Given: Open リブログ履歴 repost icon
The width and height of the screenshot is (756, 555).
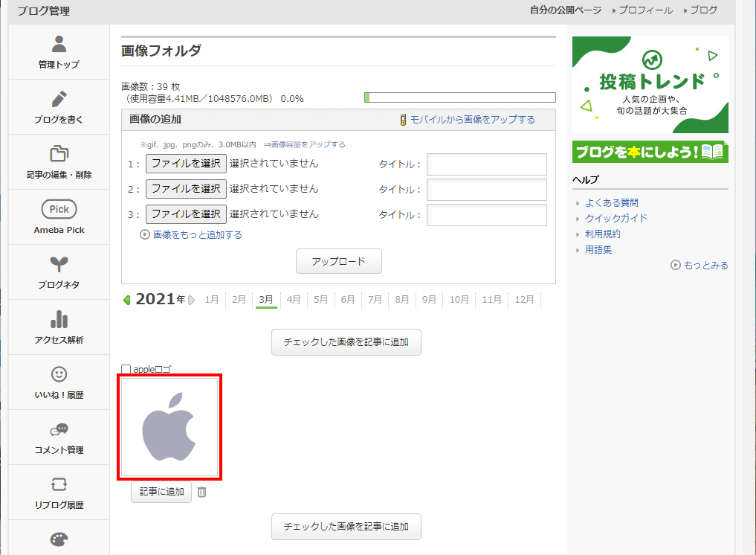Looking at the screenshot, I should [59, 484].
